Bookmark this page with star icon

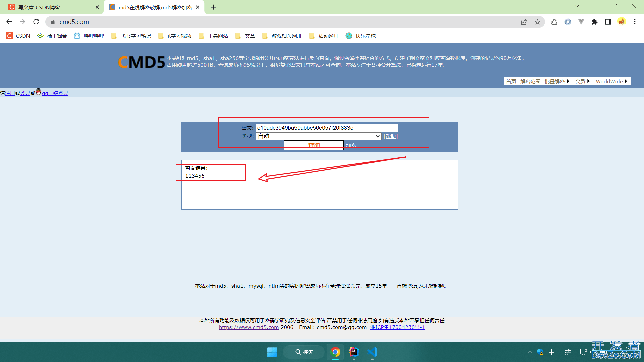pos(537,22)
